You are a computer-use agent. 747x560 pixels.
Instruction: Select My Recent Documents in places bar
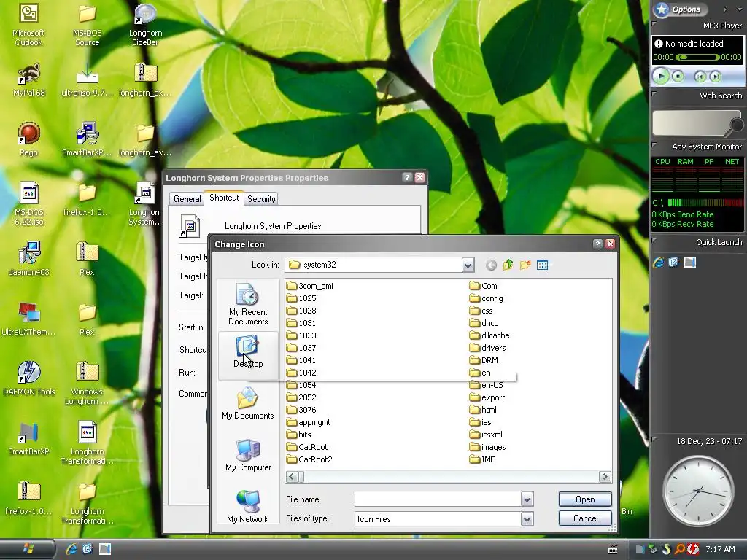pos(248,304)
